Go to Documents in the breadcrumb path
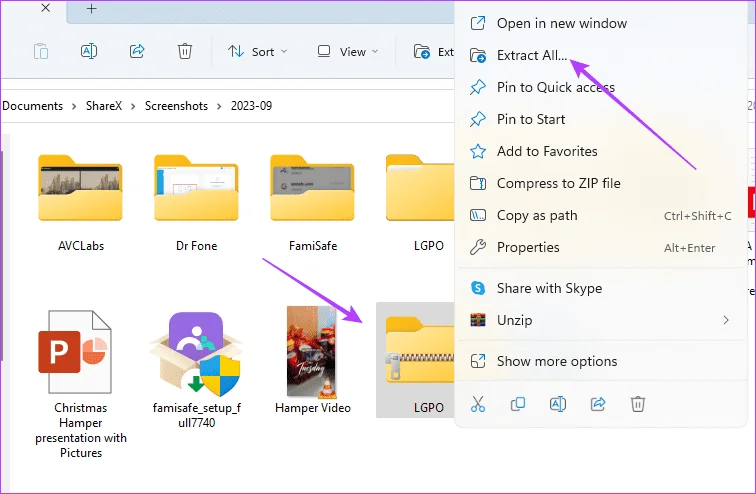This screenshot has height=494, width=756. [33, 106]
